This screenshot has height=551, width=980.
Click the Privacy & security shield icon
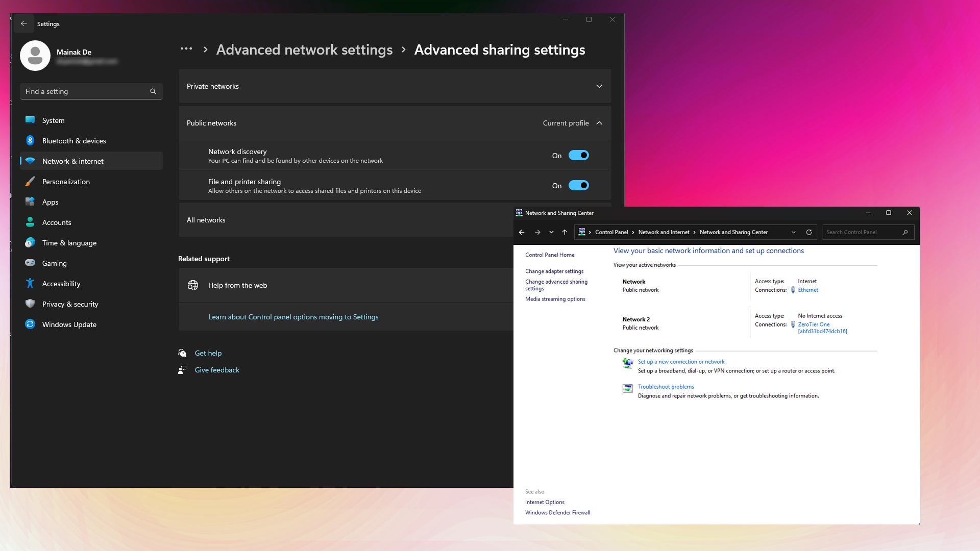[x=30, y=304]
